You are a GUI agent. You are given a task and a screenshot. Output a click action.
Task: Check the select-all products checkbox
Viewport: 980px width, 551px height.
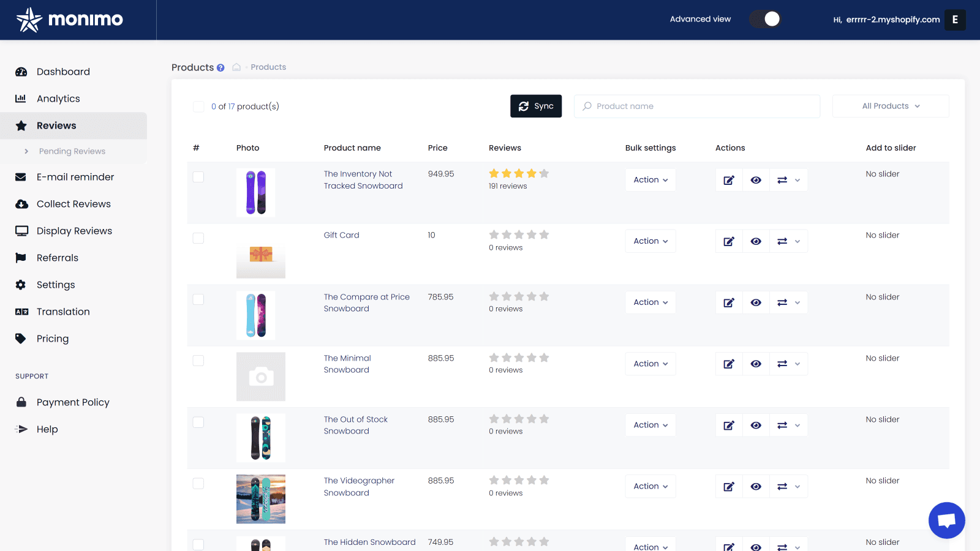click(x=198, y=106)
